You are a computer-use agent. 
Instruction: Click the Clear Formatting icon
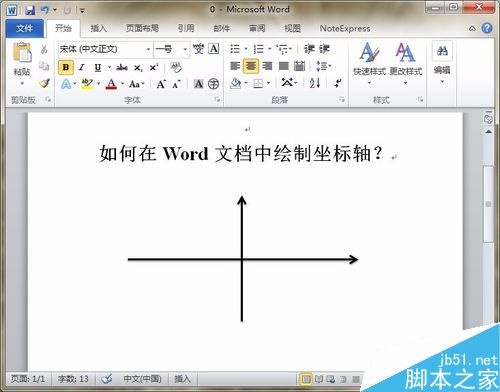[176, 68]
